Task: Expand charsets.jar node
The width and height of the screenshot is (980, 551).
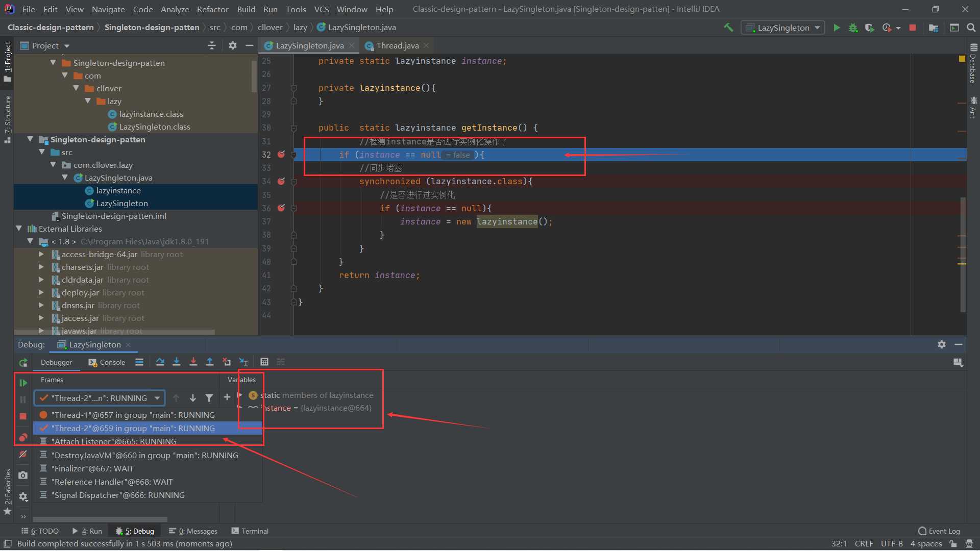Action: click(x=41, y=267)
